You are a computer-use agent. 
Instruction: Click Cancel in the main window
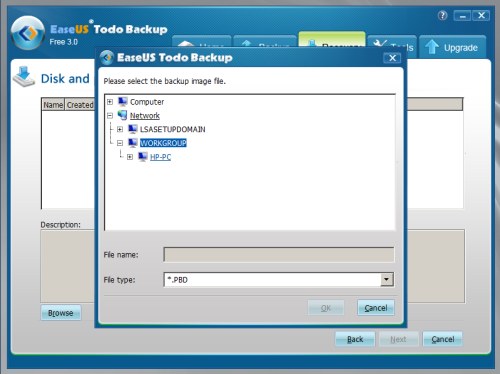point(443,339)
